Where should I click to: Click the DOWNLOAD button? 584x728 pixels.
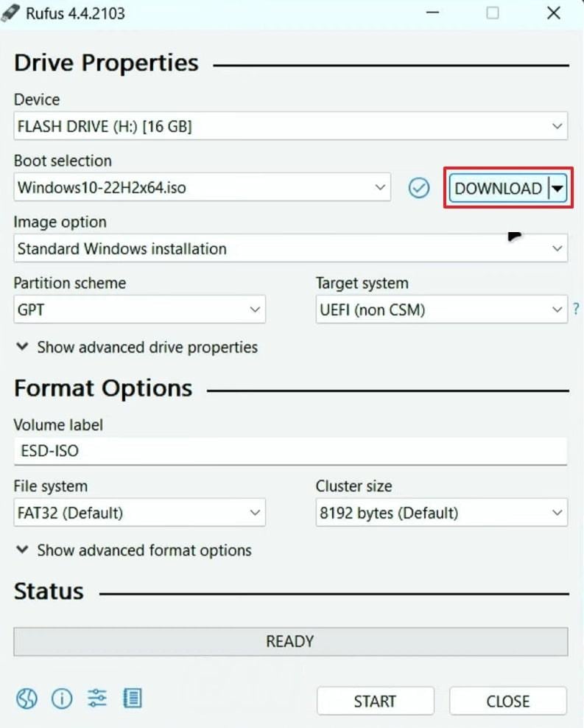coord(499,188)
